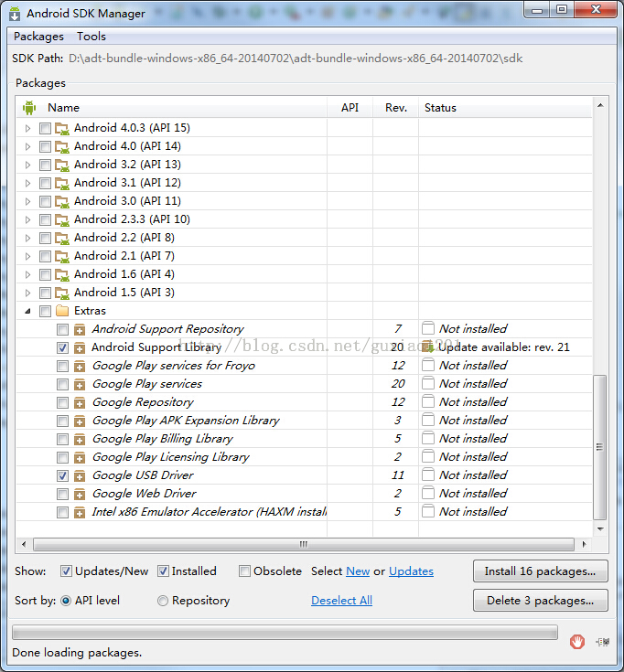Click the Status column header

pyautogui.click(x=505, y=108)
